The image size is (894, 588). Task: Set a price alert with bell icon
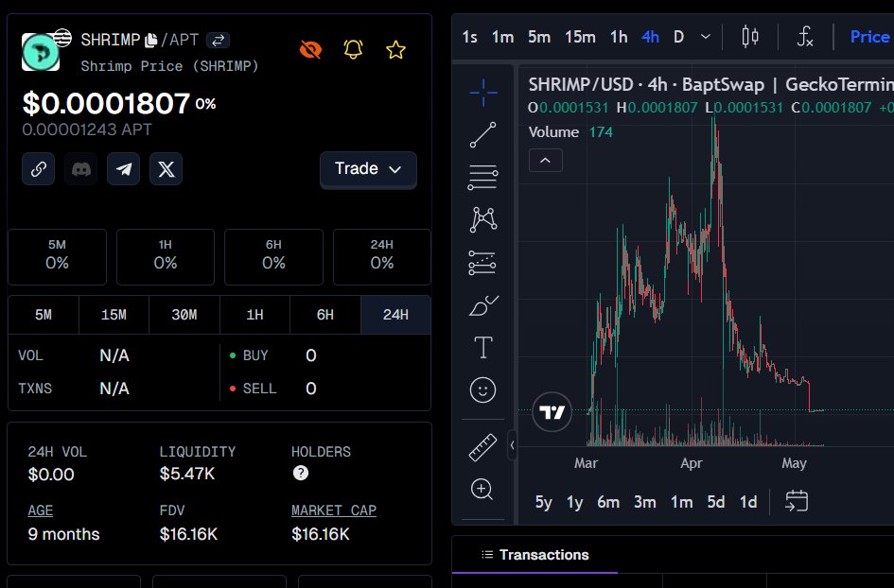pos(354,49)
